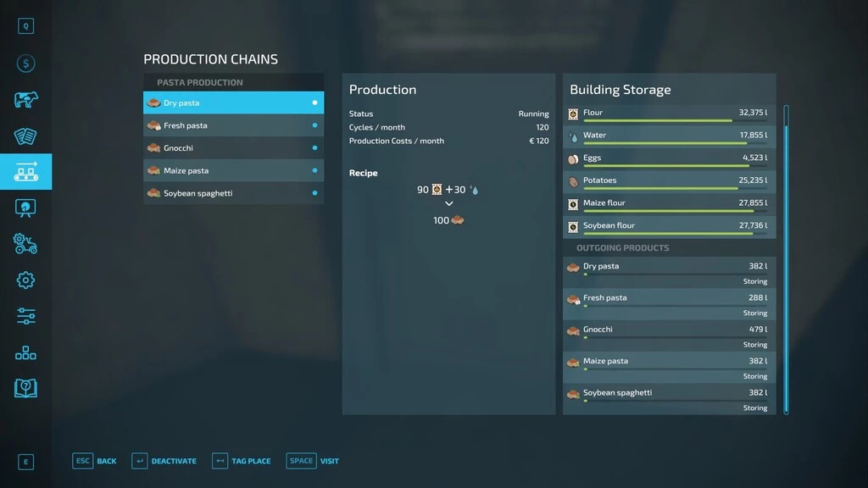
Task: Click the Q key icon at top of sidebar
Action: pyautogui.click(x=25, y=26)
